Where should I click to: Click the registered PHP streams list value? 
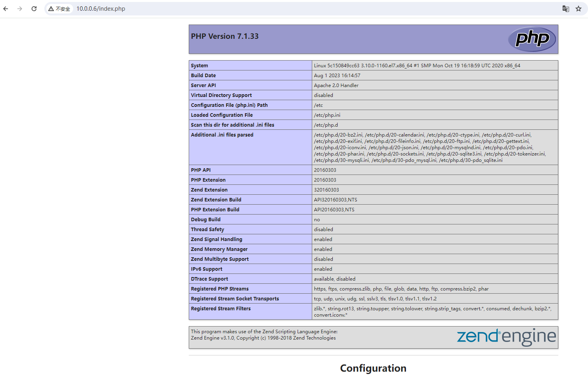401,289
